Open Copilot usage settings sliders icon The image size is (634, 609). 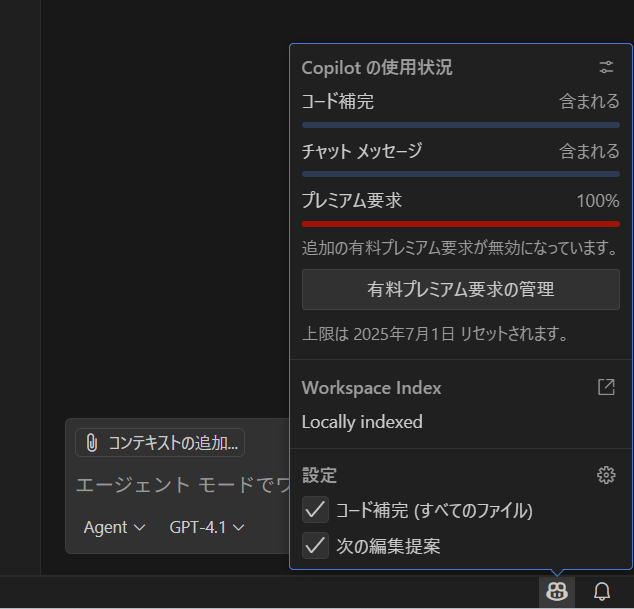pyautogui.click(x=606, y=67)
